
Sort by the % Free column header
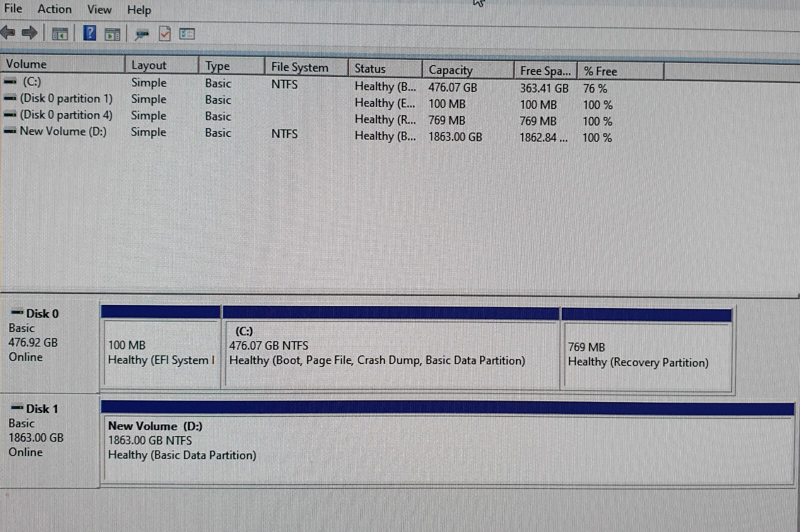(621, 71)
